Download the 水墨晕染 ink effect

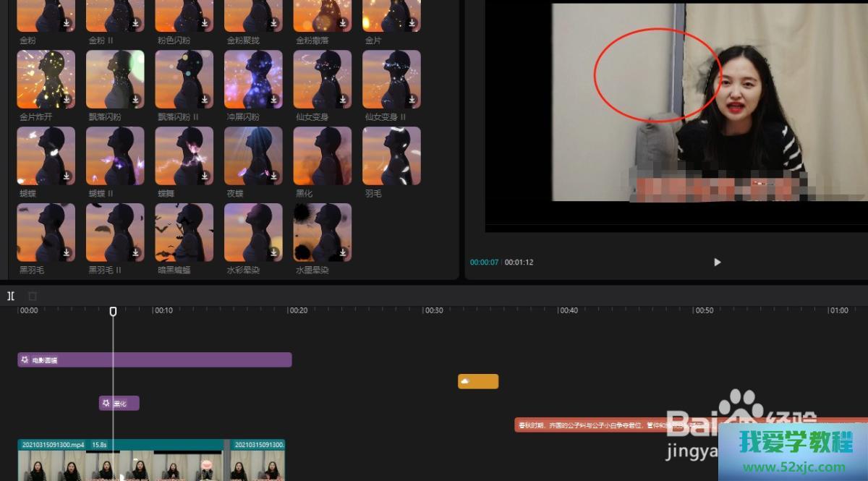point(343,253)
